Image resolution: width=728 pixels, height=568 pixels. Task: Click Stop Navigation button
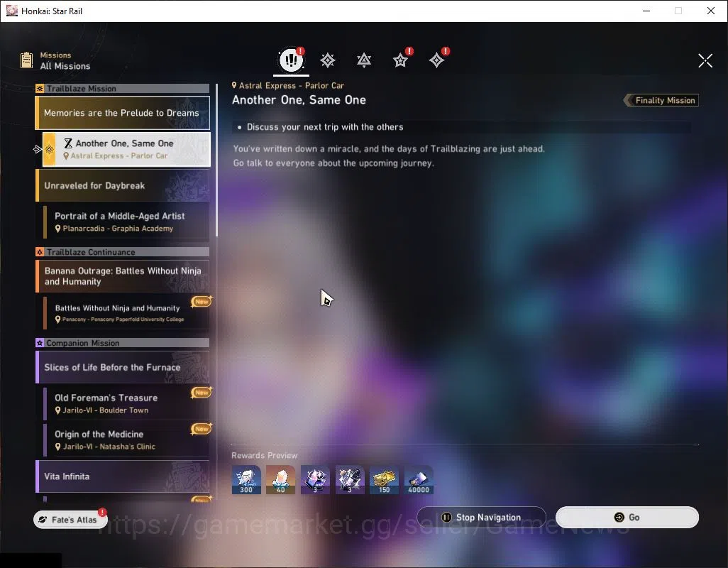[x=482, y=517]
